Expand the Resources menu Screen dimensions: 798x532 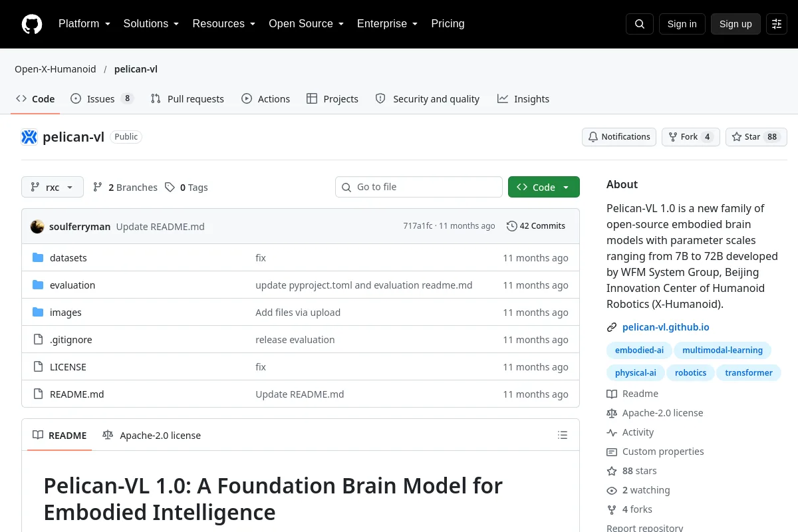pyautogui.click(x=224, y=24)
